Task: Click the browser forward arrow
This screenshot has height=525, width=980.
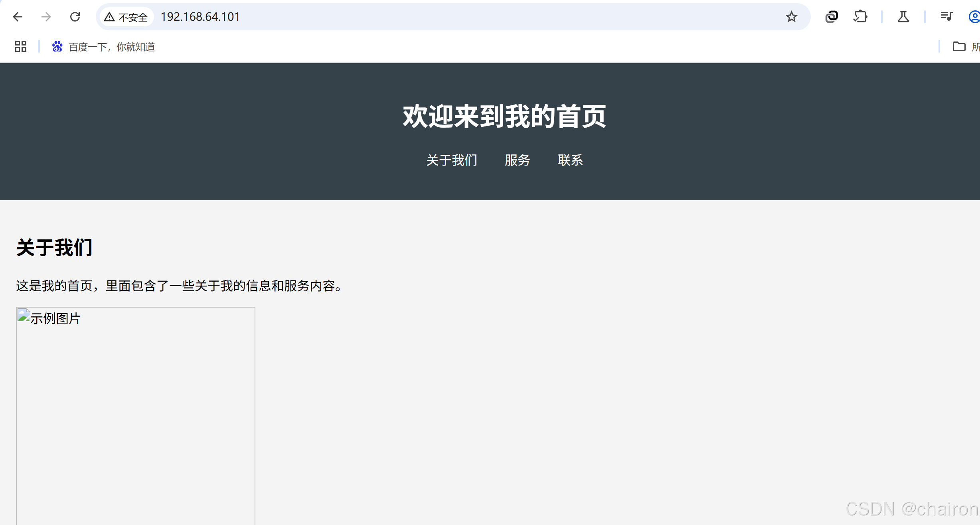Action: (x=46, y=17)
